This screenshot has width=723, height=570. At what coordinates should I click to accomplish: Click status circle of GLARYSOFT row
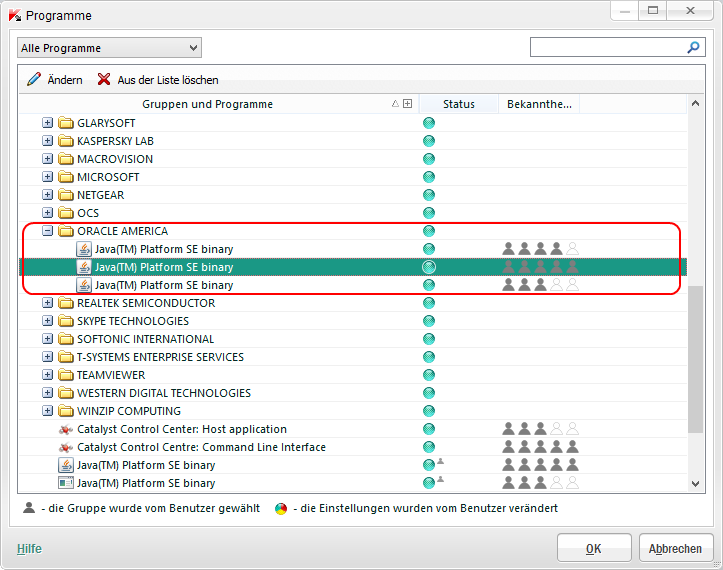[x=429, y=123]
